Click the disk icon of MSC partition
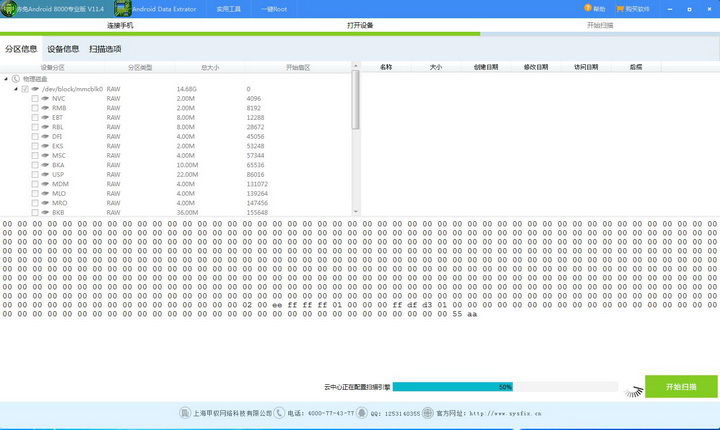 tap(45, 155)
